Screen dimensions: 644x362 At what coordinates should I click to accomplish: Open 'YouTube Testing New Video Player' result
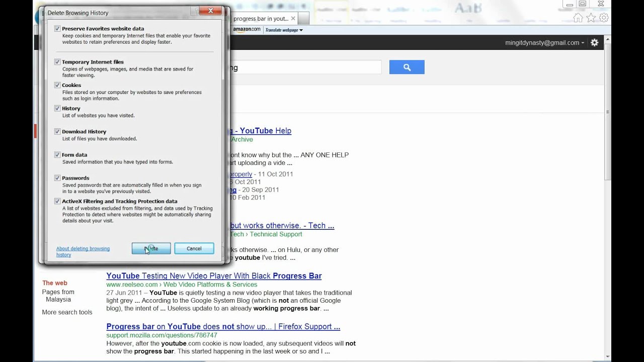pyautogui.click(x=214, y=276)
